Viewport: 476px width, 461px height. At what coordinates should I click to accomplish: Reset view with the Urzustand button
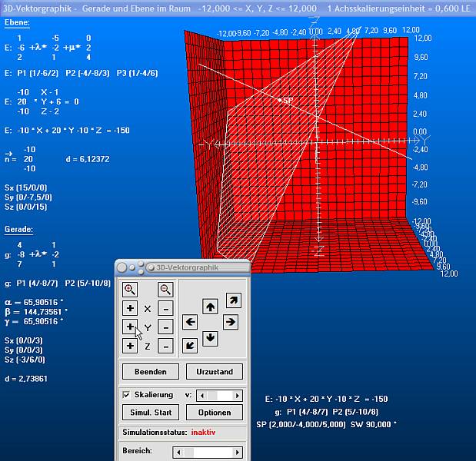[215, 372]
